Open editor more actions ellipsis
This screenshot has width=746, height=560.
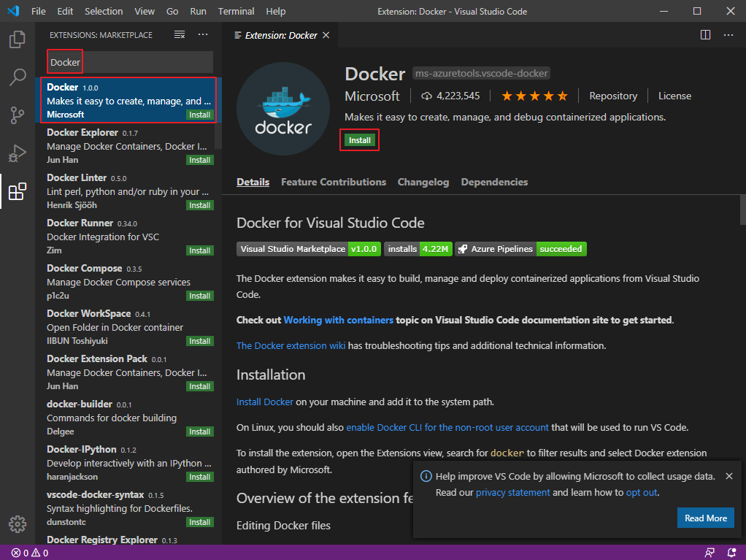[728, 35]
